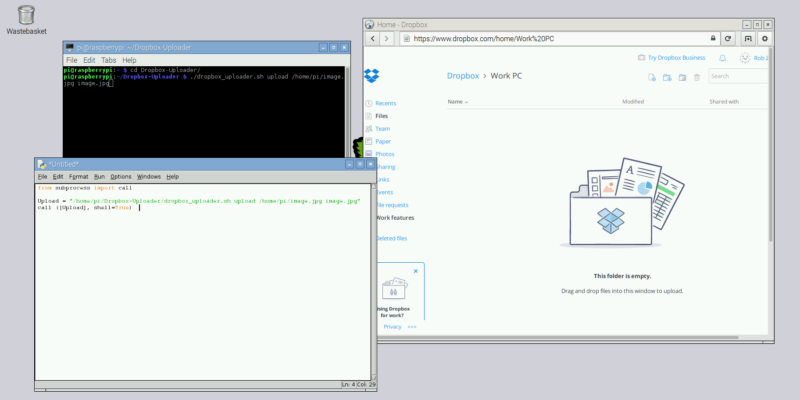Click the Privacy footer link
800x400 pixels.
[x=392, y=327]
